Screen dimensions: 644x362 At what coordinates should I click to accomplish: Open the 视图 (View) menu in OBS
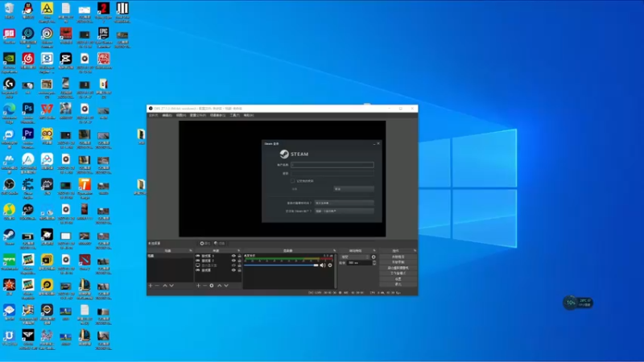(181, 115)
